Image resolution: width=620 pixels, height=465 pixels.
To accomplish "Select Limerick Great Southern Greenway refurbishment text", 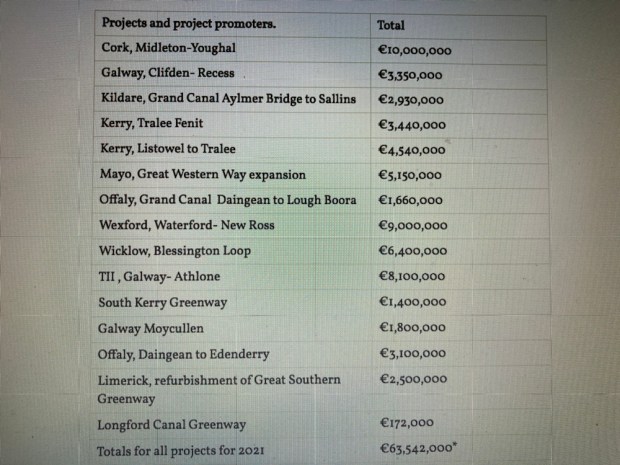I will tap(218, 388).
